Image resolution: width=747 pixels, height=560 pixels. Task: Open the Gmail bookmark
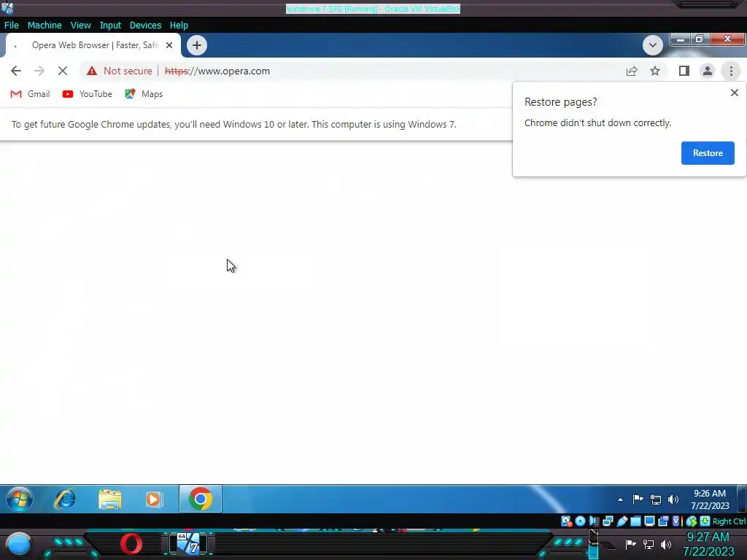(30, 94)
